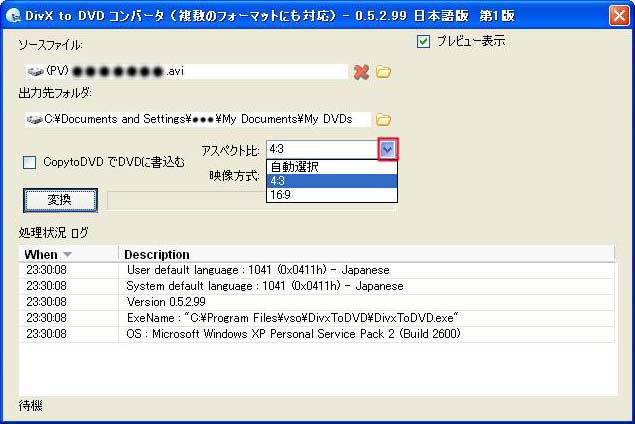Select 4:3 option in dropdown list
The height and width of the screenshot is (424, 635).
[x=332, y=181]
